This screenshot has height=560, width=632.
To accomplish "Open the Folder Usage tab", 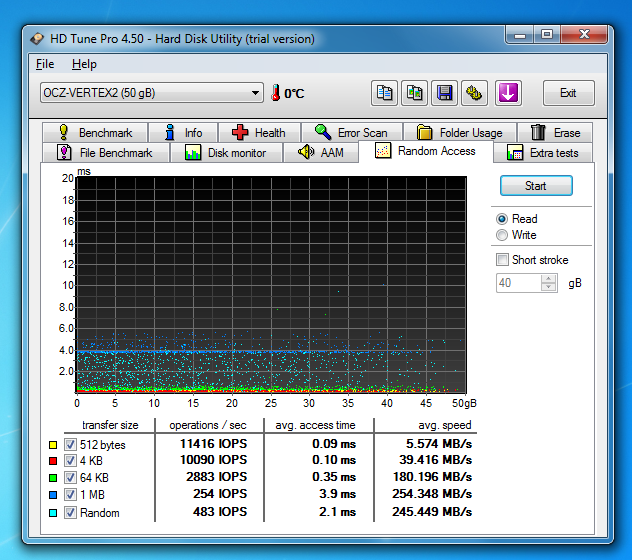I will 460,132.
